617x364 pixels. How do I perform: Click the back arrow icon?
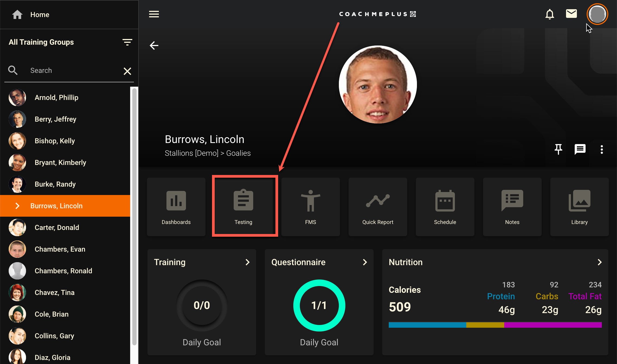(154, 45)
